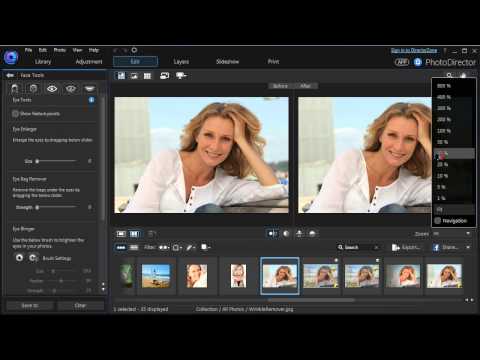Select the crossed-out eye wrinkle tool icon
Viewport: 480px width, 360px height.
[x=71, y=89]
